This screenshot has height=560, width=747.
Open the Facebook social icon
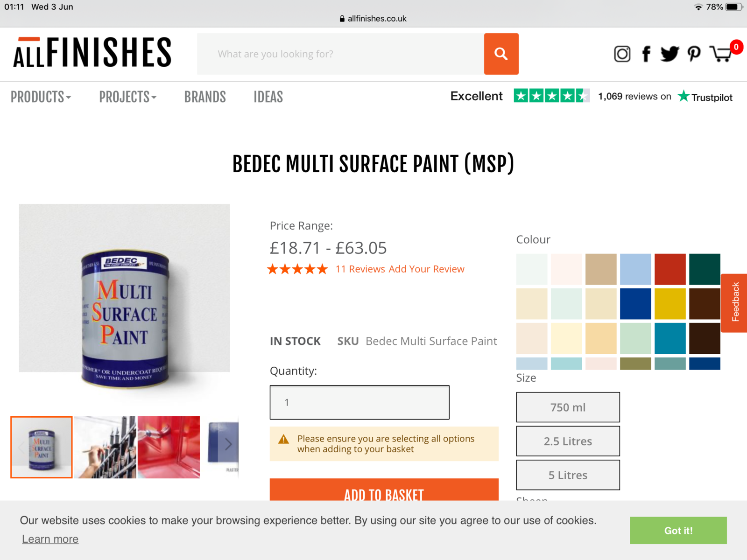click(x=646, y=54)
